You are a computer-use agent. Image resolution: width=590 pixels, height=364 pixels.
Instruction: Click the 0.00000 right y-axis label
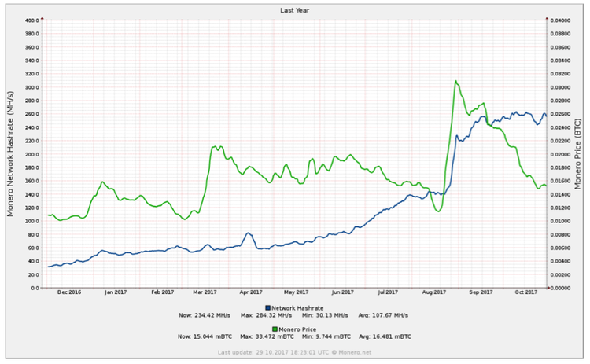560,288
